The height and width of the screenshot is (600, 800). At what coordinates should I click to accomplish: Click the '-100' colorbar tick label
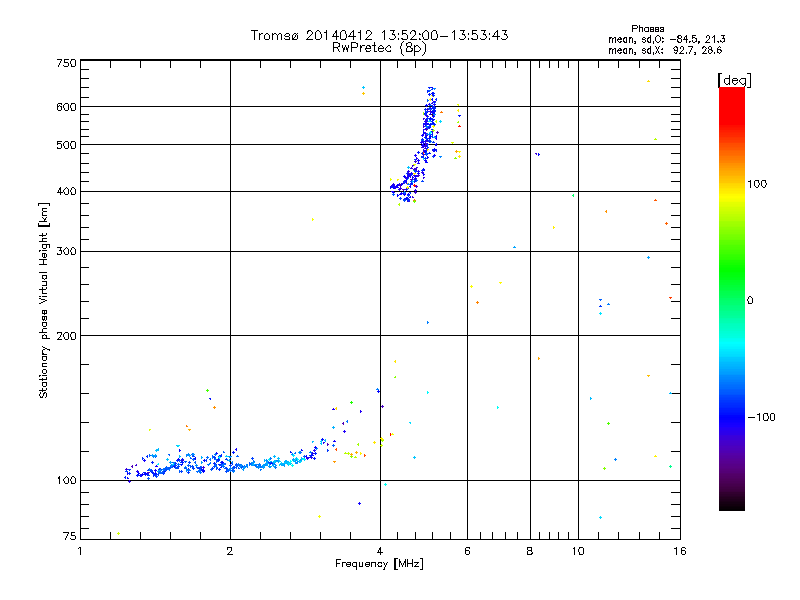761,417
